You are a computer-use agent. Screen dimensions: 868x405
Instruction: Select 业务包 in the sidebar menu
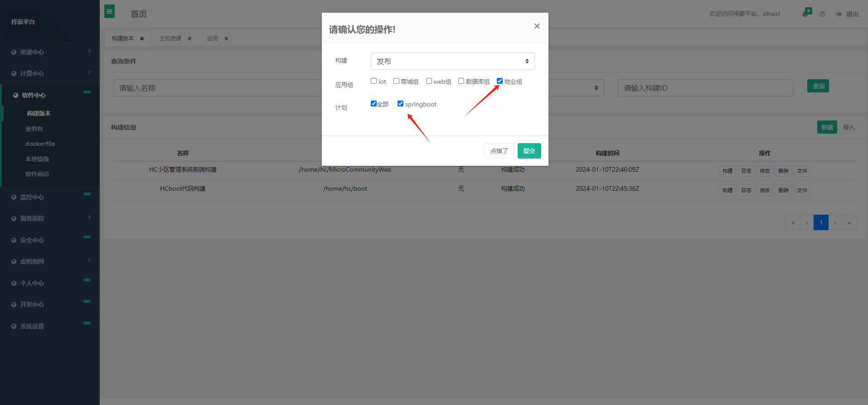(34, 129)
